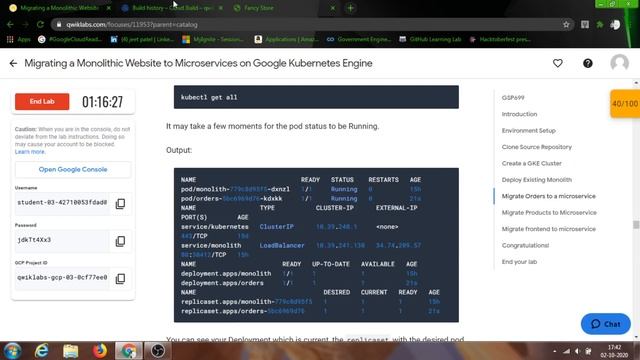Click the kubectl get all code block

pyautogui.click(x=316, y=97)
